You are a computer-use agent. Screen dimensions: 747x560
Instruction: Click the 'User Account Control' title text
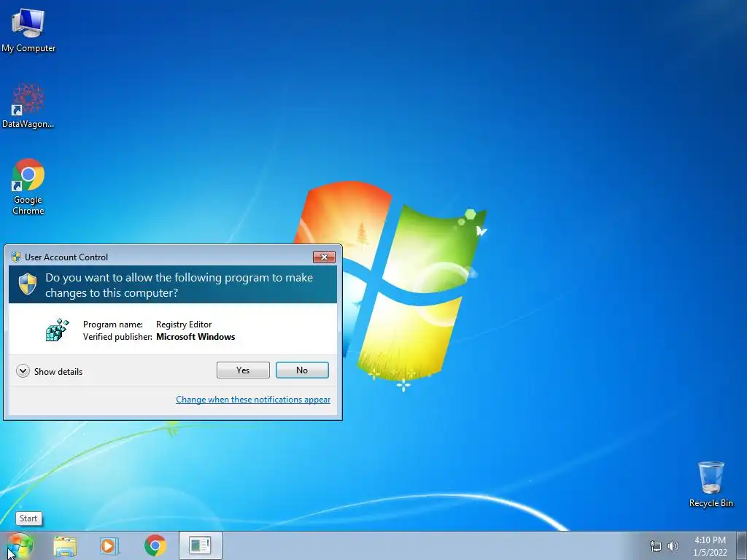click(x=66, y=257)
